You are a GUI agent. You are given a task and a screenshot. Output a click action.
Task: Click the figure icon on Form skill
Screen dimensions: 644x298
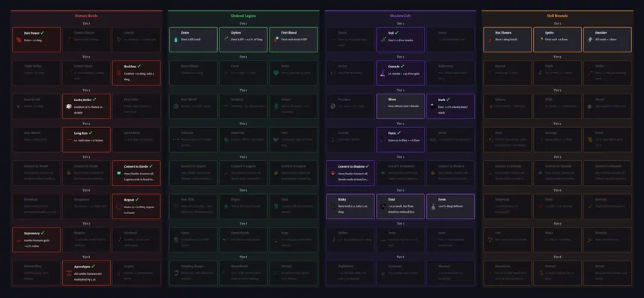433,207
